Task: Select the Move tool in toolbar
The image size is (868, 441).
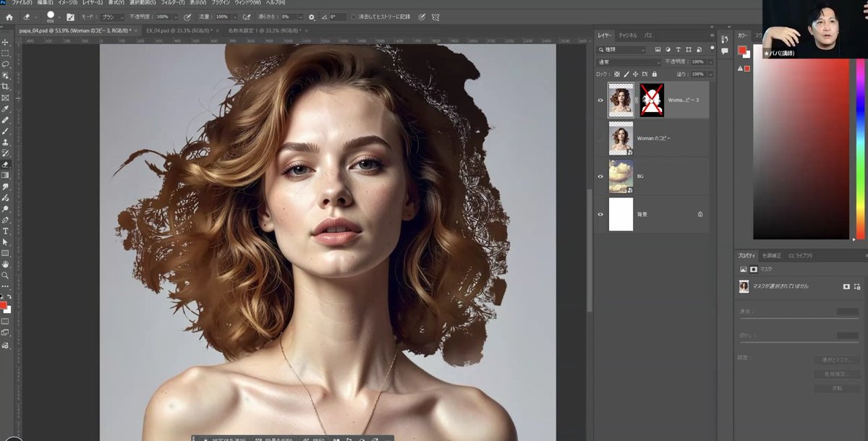Action: pos(5,42)
